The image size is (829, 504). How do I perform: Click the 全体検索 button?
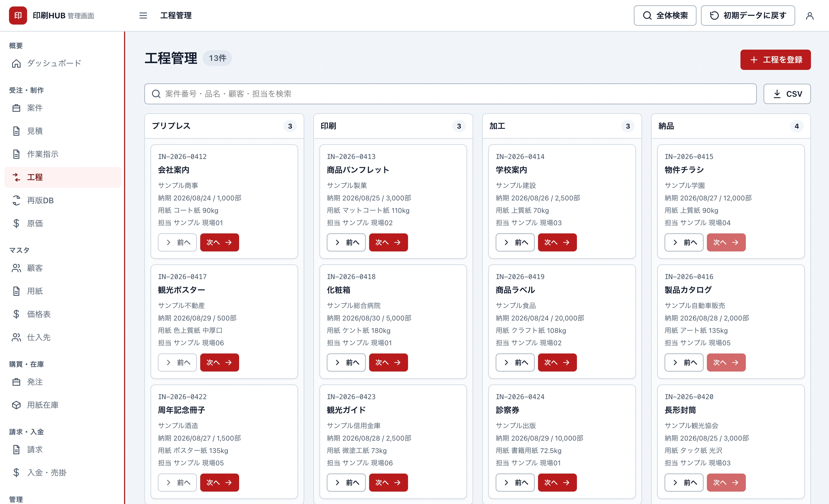665,16
